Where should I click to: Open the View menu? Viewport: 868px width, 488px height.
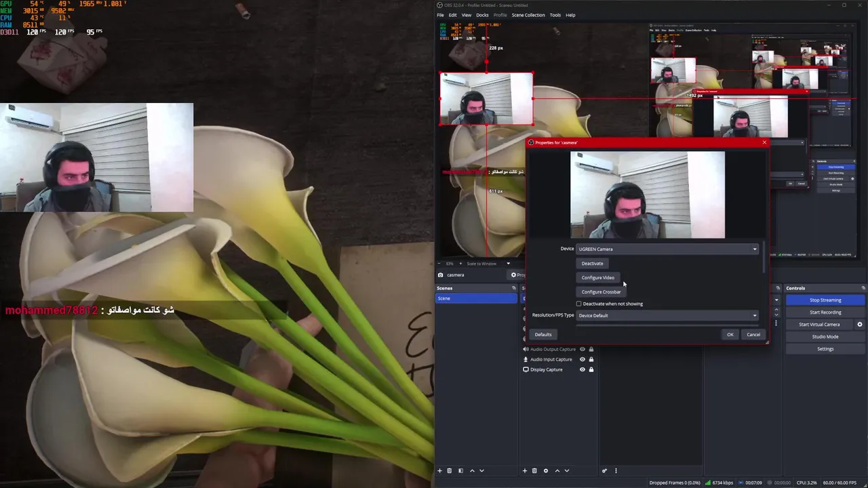tap(467, 15)
